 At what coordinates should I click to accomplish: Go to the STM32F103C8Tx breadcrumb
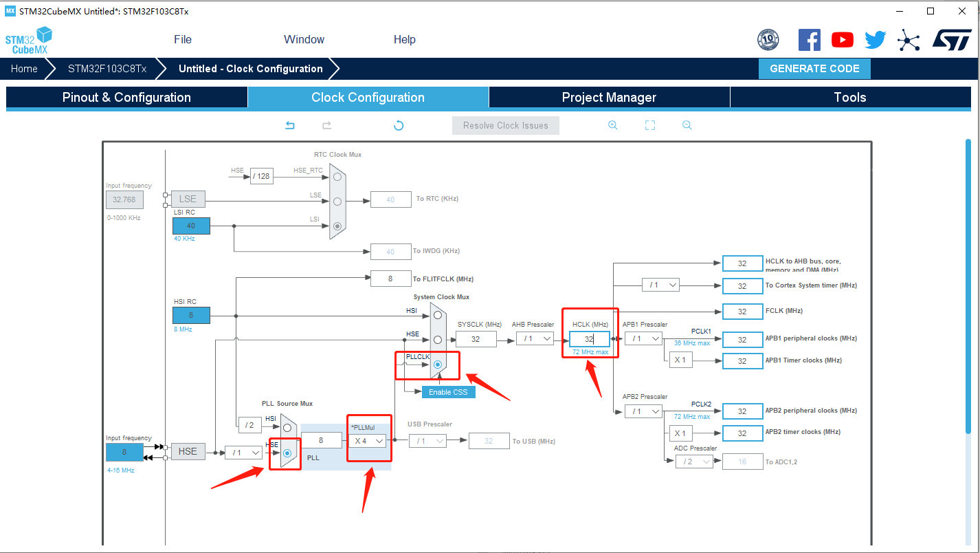(107, 69)
